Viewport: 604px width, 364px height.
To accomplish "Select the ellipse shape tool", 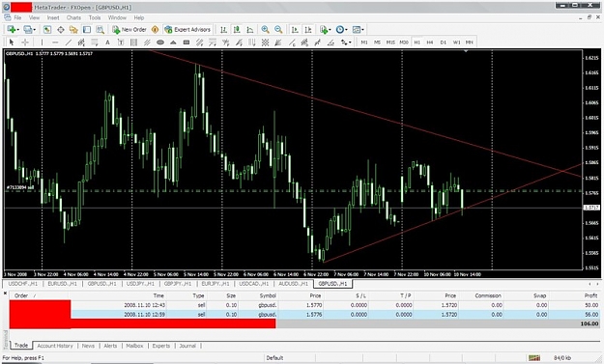I will pyautogui.click(x=160, y=42).
